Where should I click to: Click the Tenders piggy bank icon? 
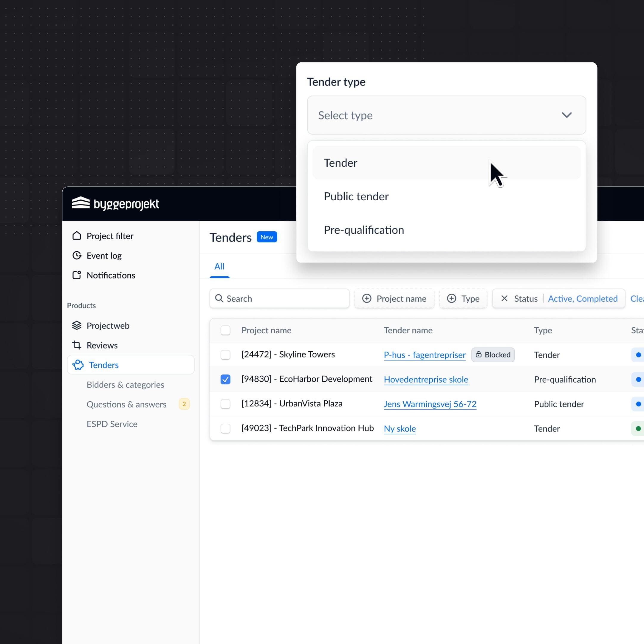(x=78, y=365)
